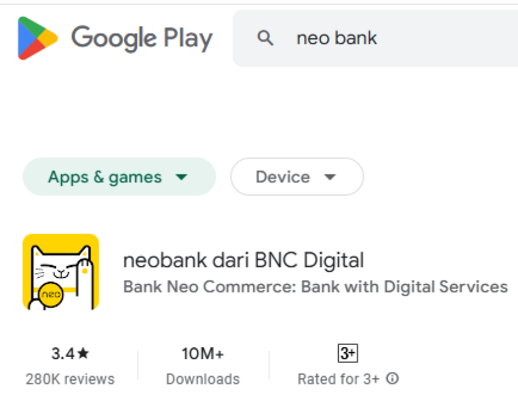Viewport: 518px width, 420px height.
Task: Open the Device filter chip
Action: click(282, 178)
